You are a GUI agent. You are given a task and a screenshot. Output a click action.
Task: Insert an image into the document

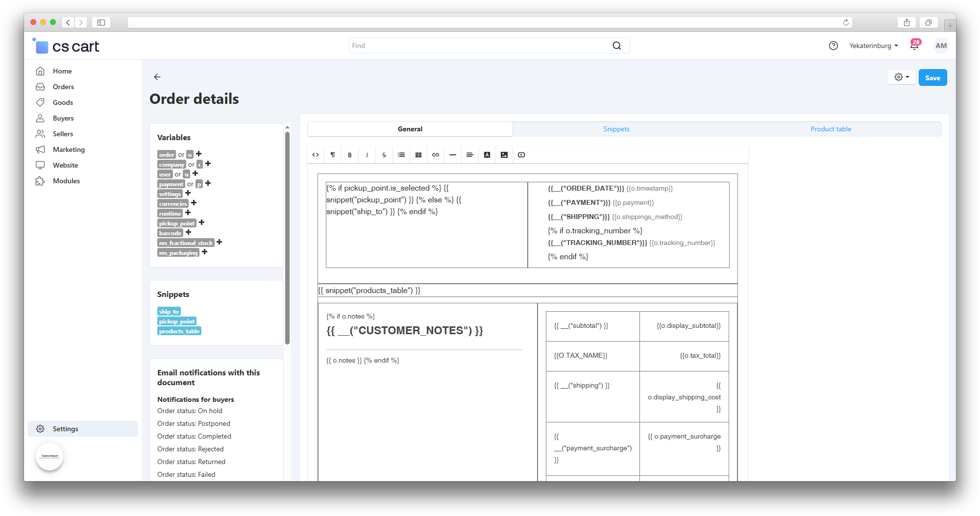click(x=504, y=155)
